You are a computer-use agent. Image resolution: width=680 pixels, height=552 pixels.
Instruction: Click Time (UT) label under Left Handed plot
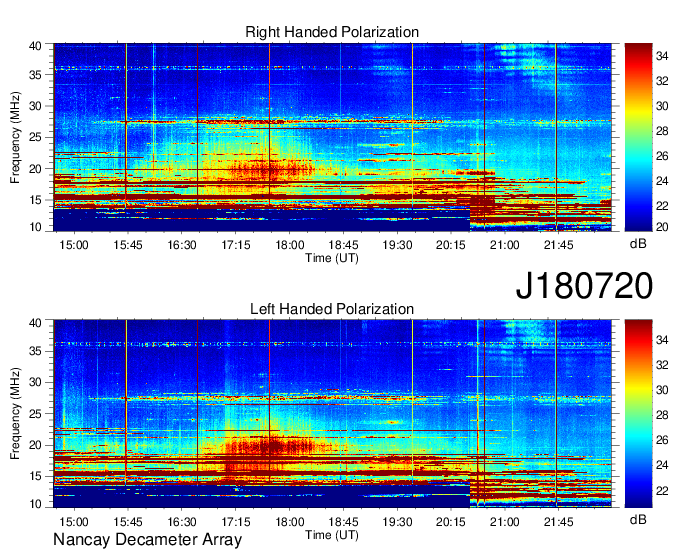pyautogui.click(x=332, y=535)
